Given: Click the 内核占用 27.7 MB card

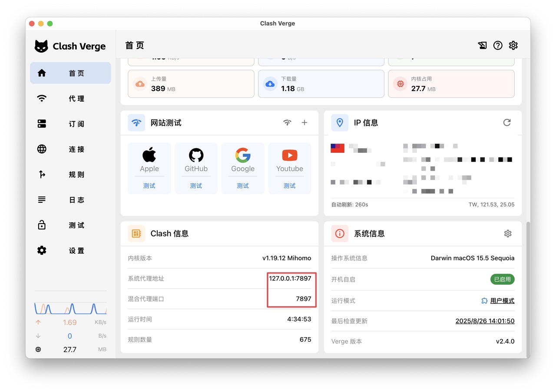Looking at the screenshot, I should click(x=451, y=84).
